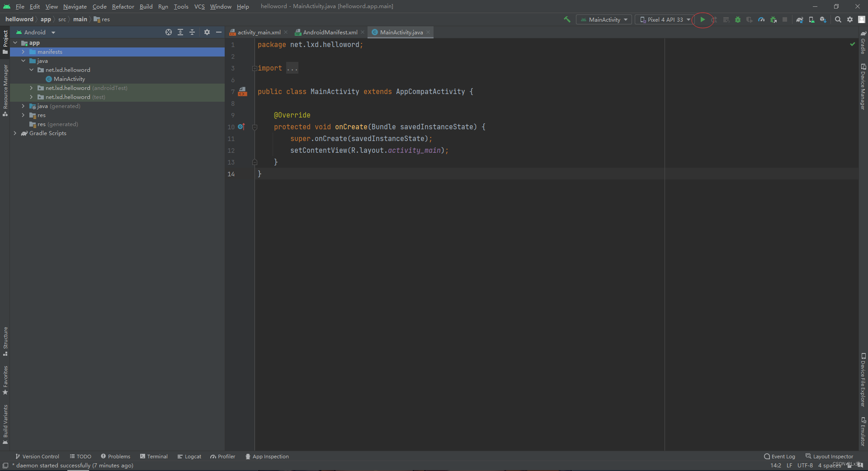Click override gutter icon on line 10
Viewport: 868px width, 471px height.
[241, 127]
